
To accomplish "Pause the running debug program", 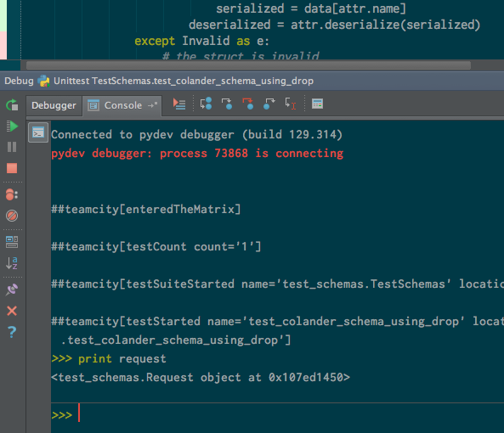I will pos(12,147).
